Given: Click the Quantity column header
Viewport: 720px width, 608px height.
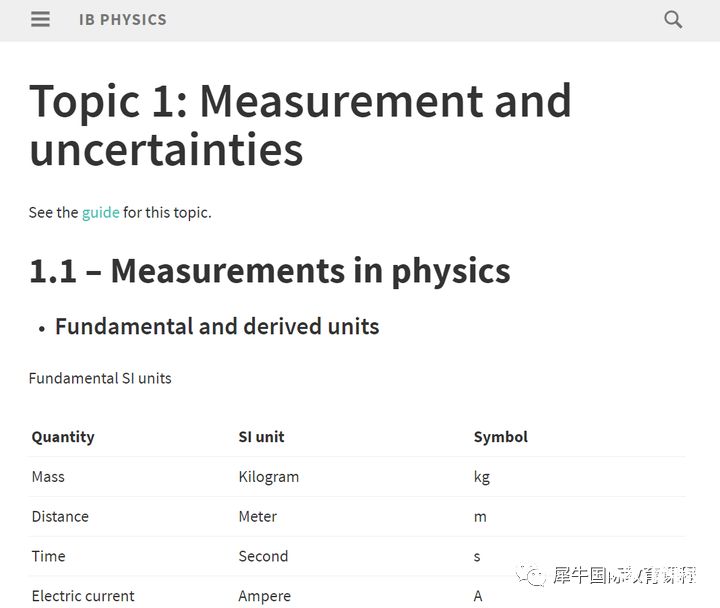Looking at the screenshot, I should [63, 437].
